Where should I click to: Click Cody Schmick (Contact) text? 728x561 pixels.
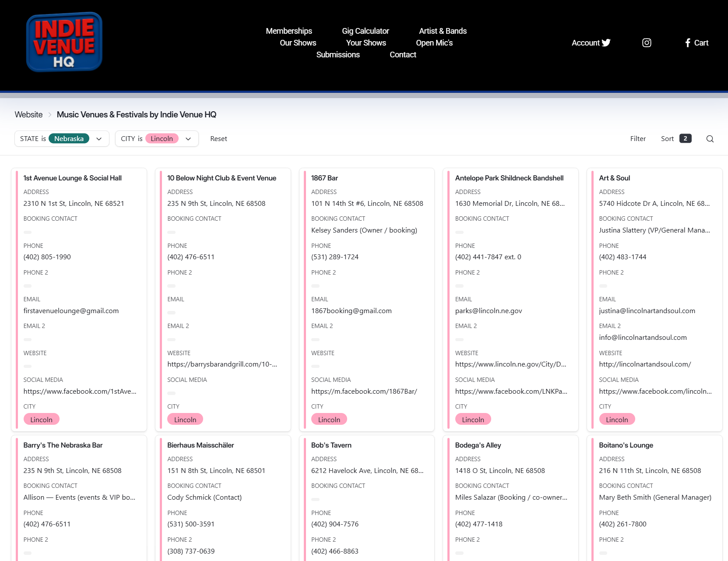click(204, 497)
